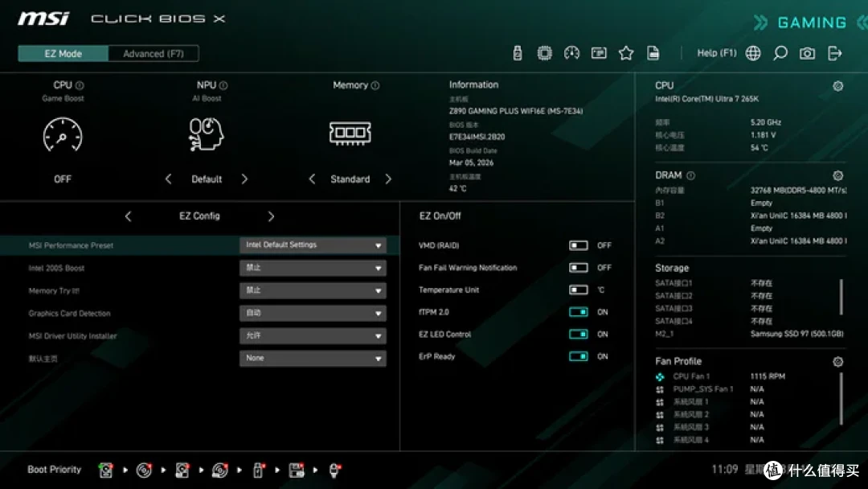Click the 1115 RPM CPU fan value
The width and height of the screenshot is (868, 489).
pos(768,376)
